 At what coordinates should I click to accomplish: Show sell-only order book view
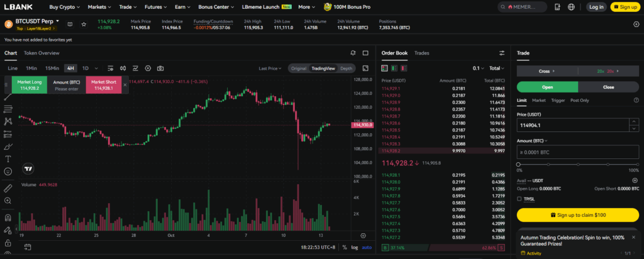point(403,68)
